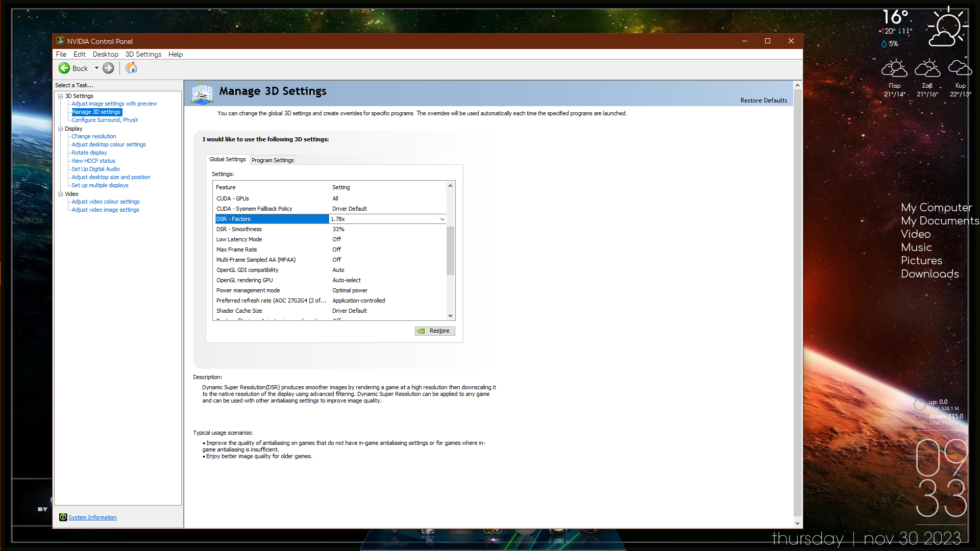The image size is (980, 551).
Task: Collapse the Video tree node
Action: (60, 194)
